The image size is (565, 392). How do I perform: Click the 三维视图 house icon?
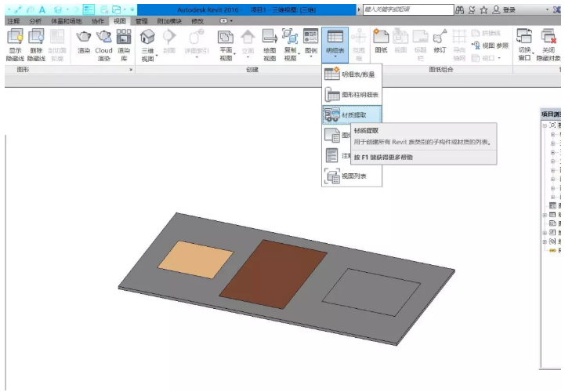click(147, 37)
